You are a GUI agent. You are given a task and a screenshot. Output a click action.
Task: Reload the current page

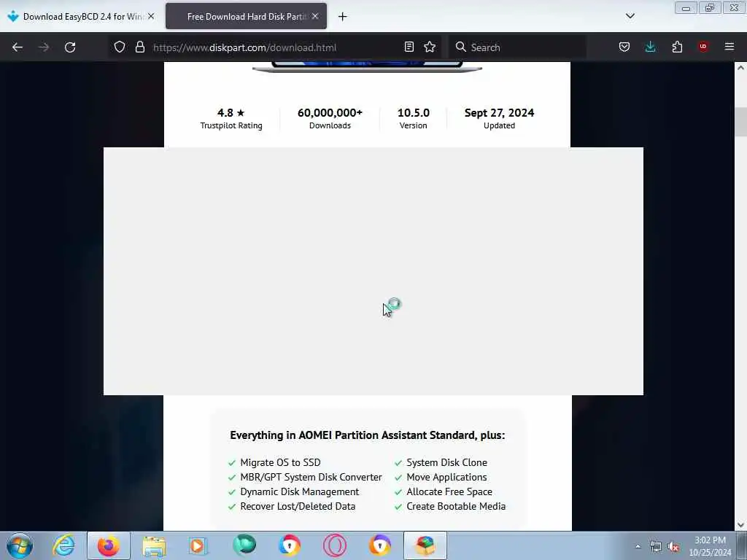[70, 47]
